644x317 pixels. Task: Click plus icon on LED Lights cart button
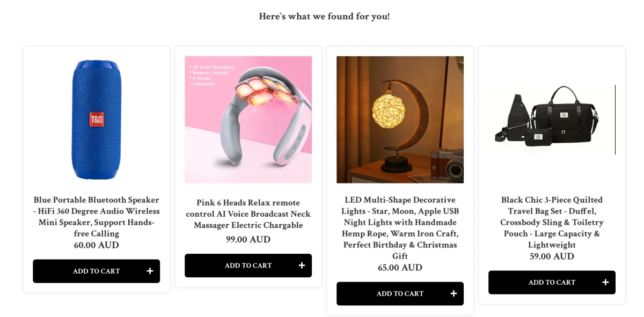453,294
